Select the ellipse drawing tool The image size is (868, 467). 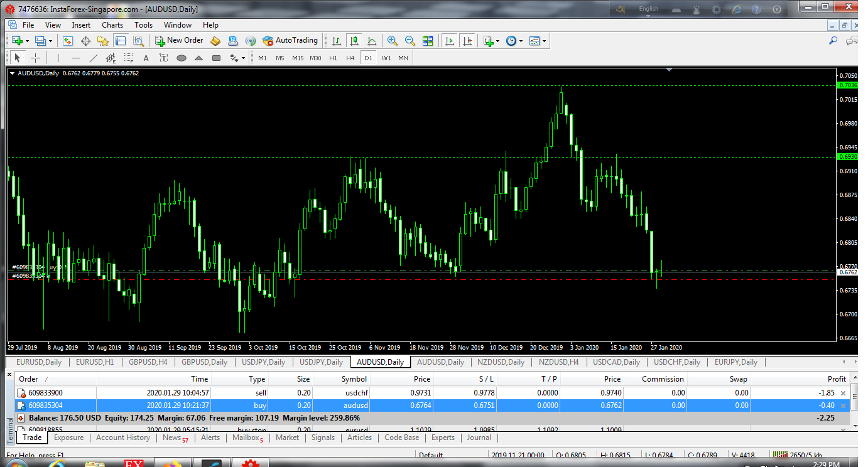pos(182,58)
